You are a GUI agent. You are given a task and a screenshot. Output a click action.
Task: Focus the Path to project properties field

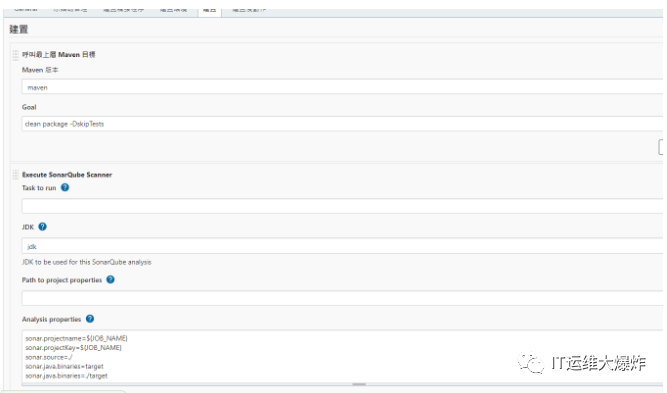coord(342,298)
